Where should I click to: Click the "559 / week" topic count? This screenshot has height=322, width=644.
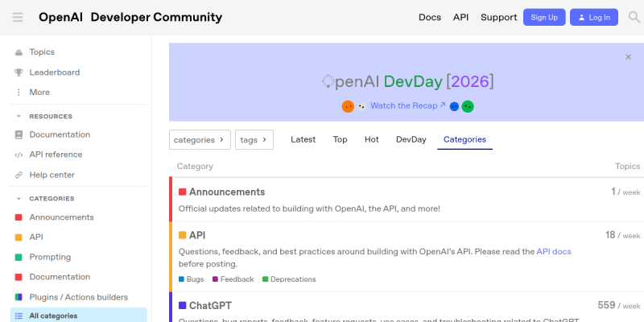pyautogui.click(x=619, y=306)
